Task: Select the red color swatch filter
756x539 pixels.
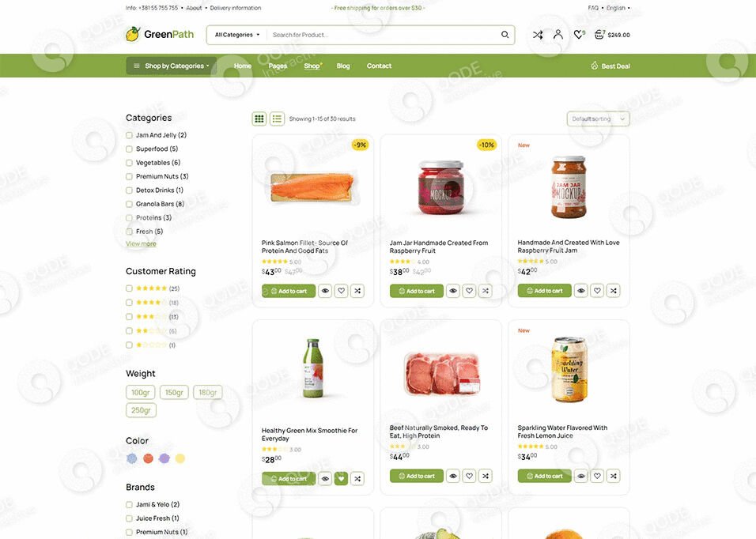Action: point(148,458)
